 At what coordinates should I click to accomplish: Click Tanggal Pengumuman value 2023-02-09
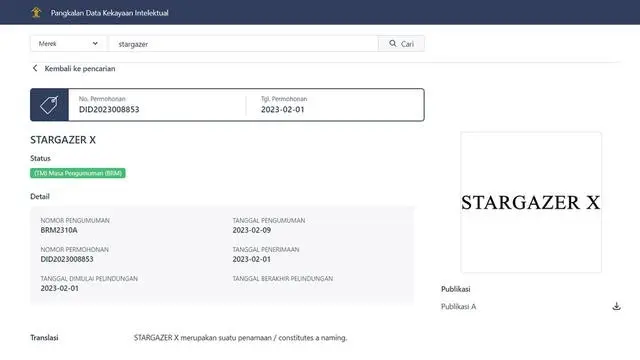[x=251, y=230]
